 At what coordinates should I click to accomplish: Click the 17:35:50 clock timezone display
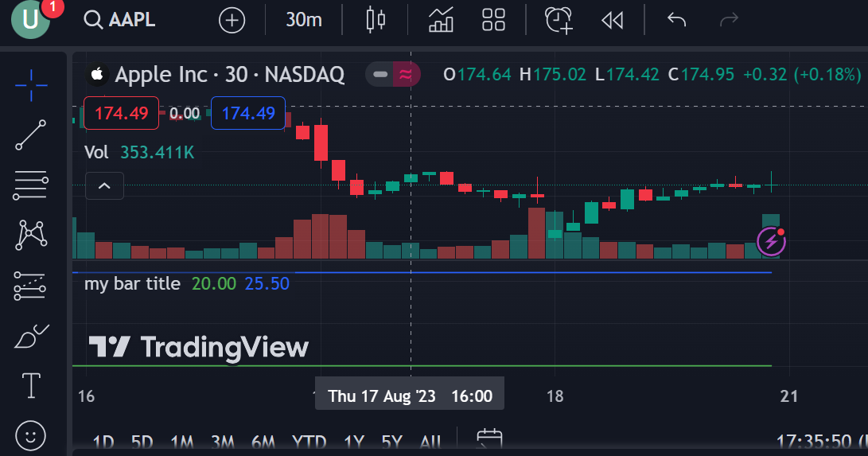[x=822, y=442]
